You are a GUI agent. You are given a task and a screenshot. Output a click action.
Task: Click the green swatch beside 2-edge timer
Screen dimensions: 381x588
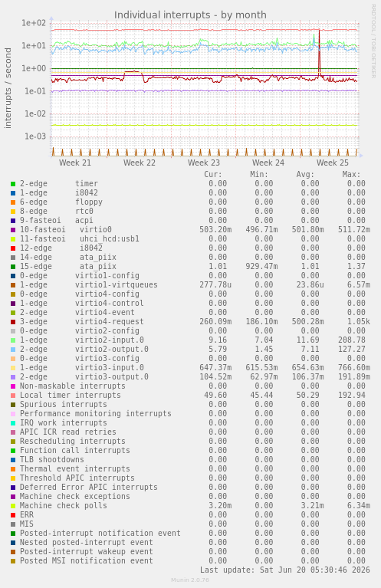coord(13,184)
